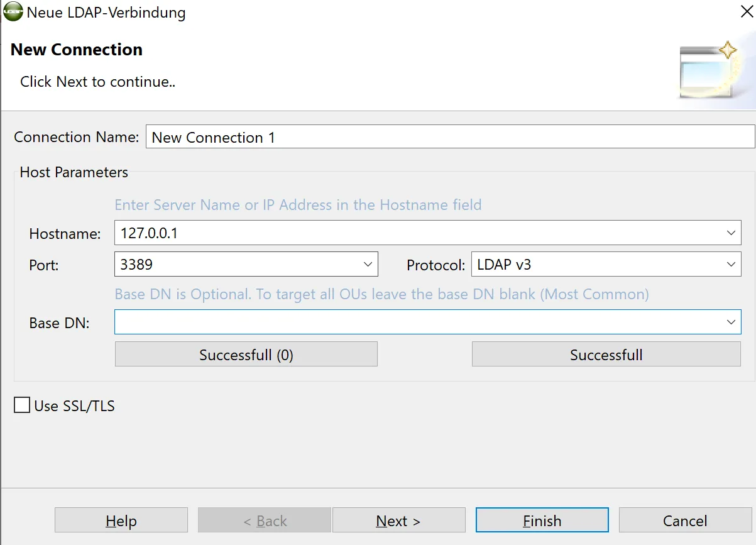
Task: Click Finish to create the connection
Action: [x=542, y=520]
